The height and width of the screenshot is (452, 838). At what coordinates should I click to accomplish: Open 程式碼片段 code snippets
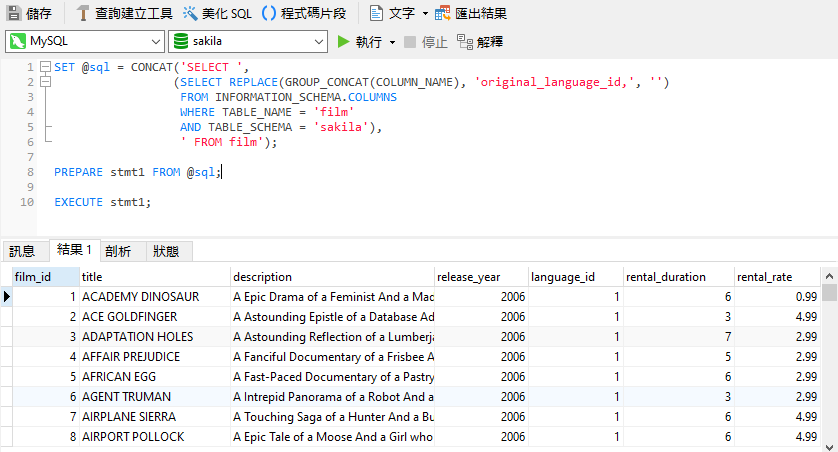tap(304, 13)
